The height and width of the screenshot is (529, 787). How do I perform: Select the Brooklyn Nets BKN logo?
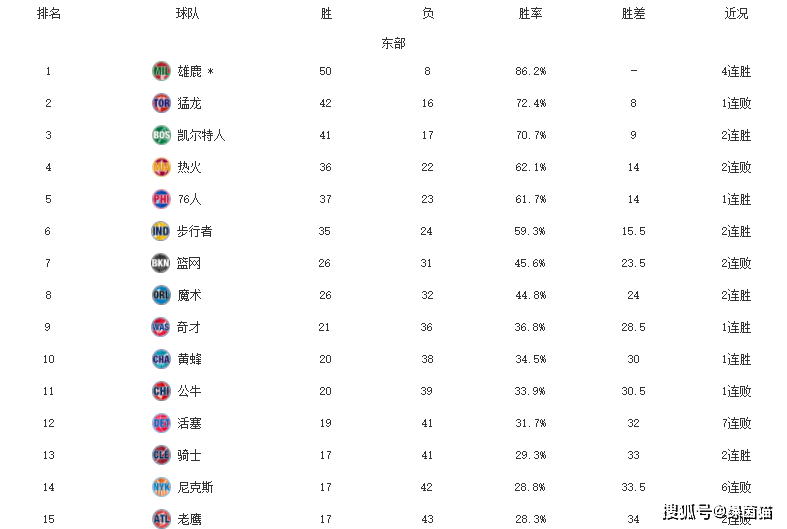(x=161, y=263)
